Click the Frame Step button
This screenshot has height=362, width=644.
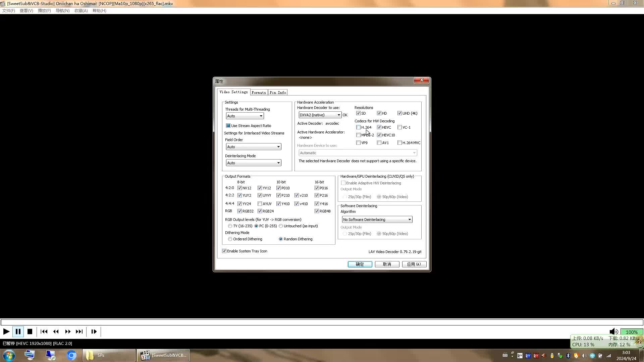[x=94, y=331]
